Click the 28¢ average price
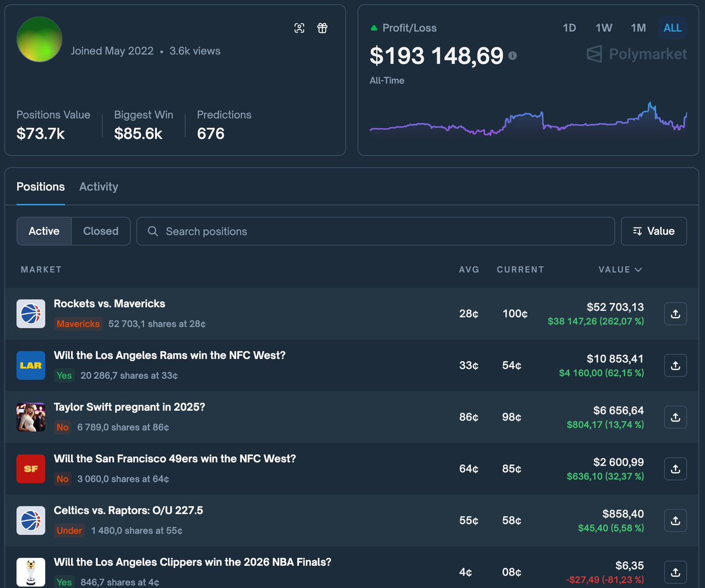 click(x=469, y=314)
